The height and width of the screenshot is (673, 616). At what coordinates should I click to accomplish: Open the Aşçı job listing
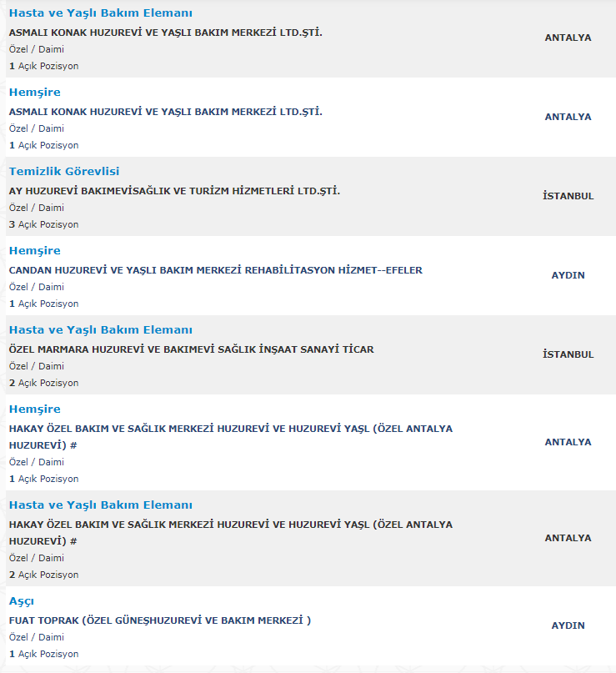(22, 601)
